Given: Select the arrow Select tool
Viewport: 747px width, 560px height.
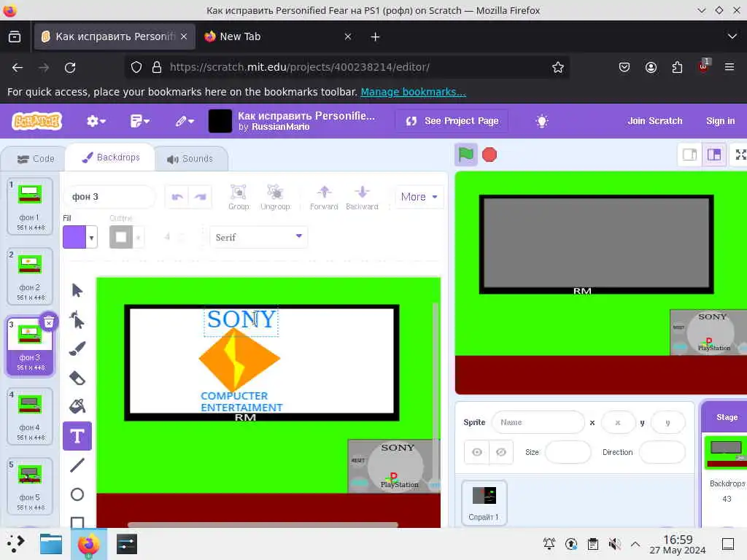Looking at the screenshot, I should [x=77, y=290].
